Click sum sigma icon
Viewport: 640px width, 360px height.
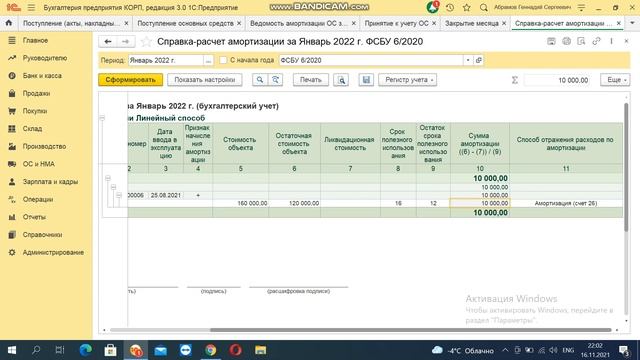click(515, 80)
